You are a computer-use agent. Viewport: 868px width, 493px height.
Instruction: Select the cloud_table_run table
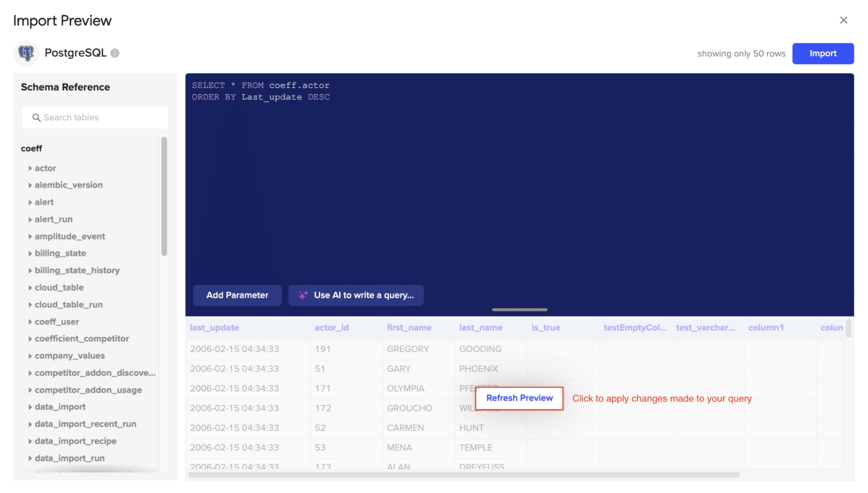coord(69,305)
